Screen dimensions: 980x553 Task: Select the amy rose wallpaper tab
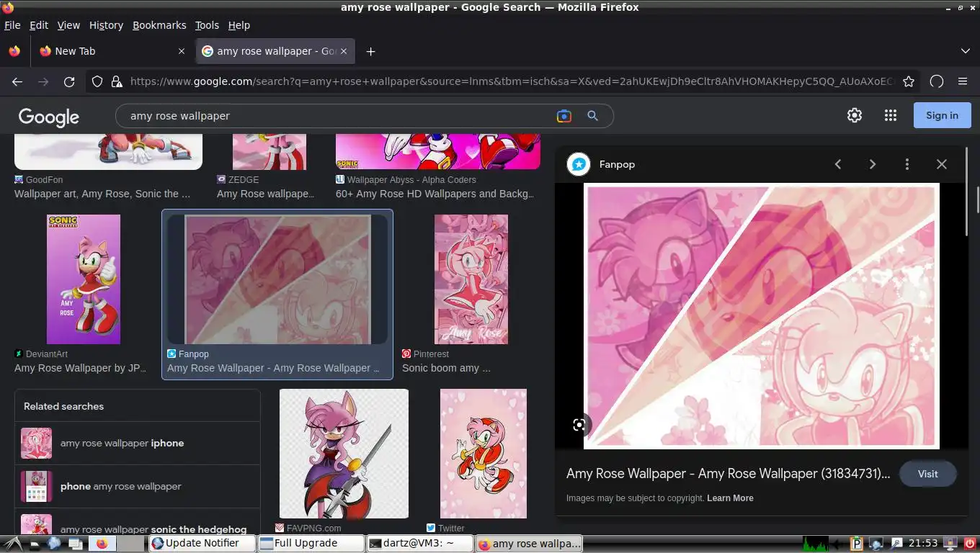275,51
